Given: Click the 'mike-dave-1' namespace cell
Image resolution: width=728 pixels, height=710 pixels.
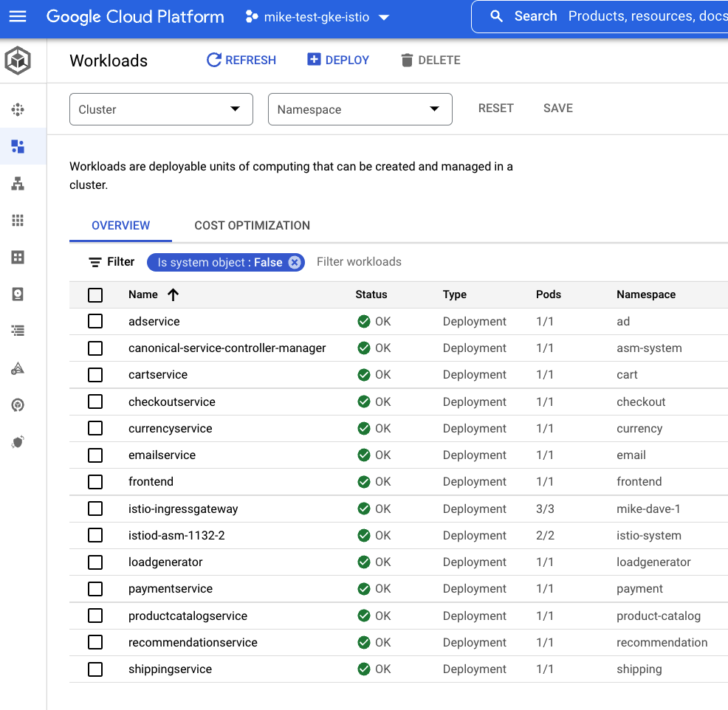Looking at the screenshot, I should click(648, 509).
